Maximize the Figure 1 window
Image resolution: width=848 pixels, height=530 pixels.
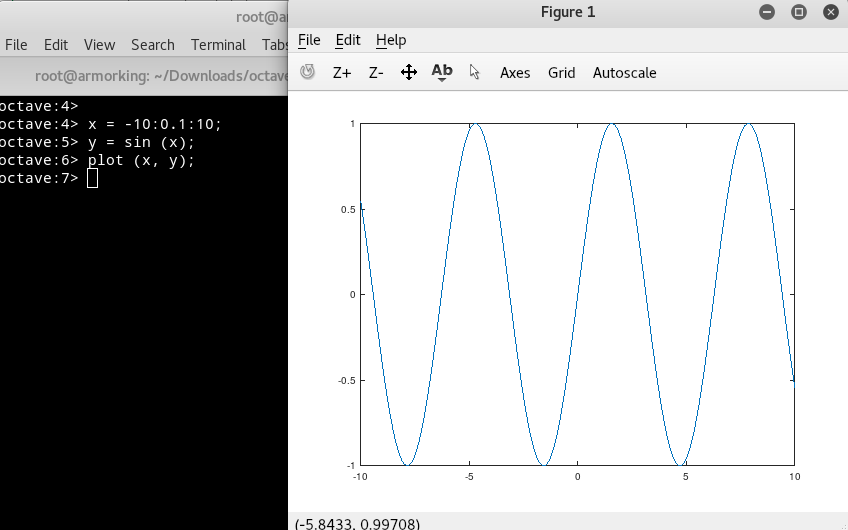(798, 12)
